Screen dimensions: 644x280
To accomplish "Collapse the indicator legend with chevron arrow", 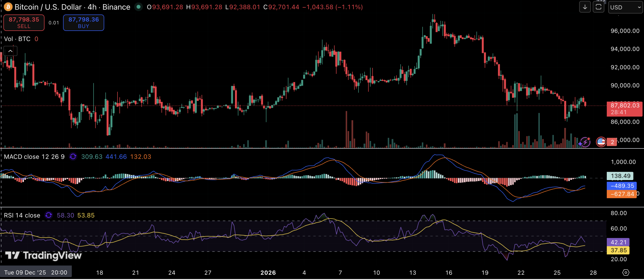I will click(x=10, y=51).
